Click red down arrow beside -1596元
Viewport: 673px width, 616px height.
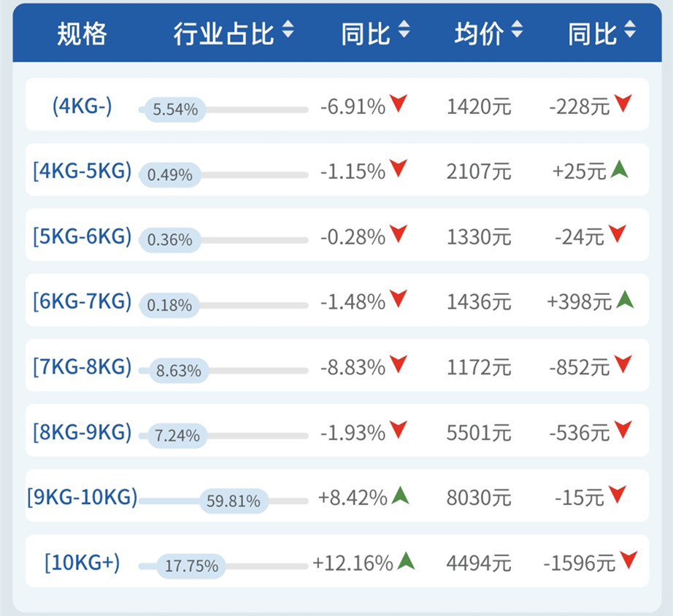pyautogui.click(x=628, y=561)
